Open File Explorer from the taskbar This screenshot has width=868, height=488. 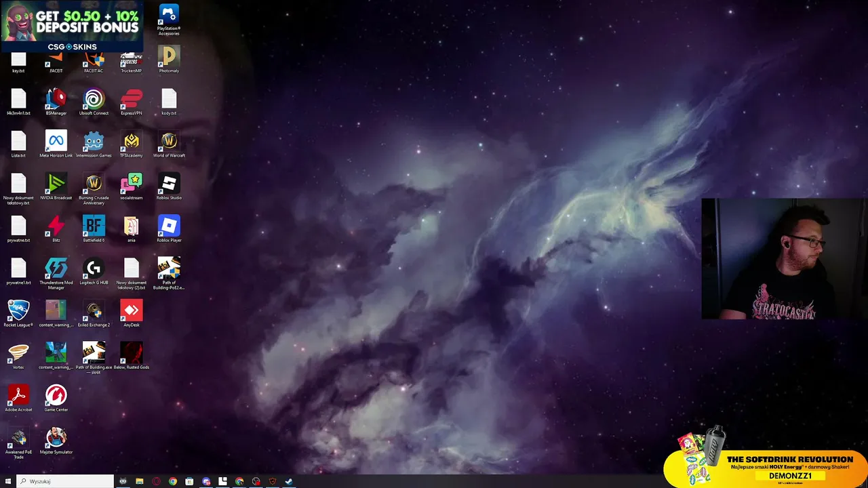tap(140, 481)
